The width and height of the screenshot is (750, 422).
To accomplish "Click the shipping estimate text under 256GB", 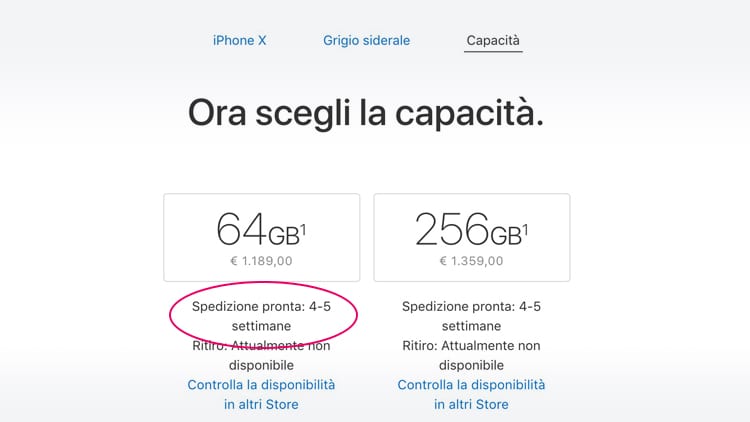I will coord(471,316).
